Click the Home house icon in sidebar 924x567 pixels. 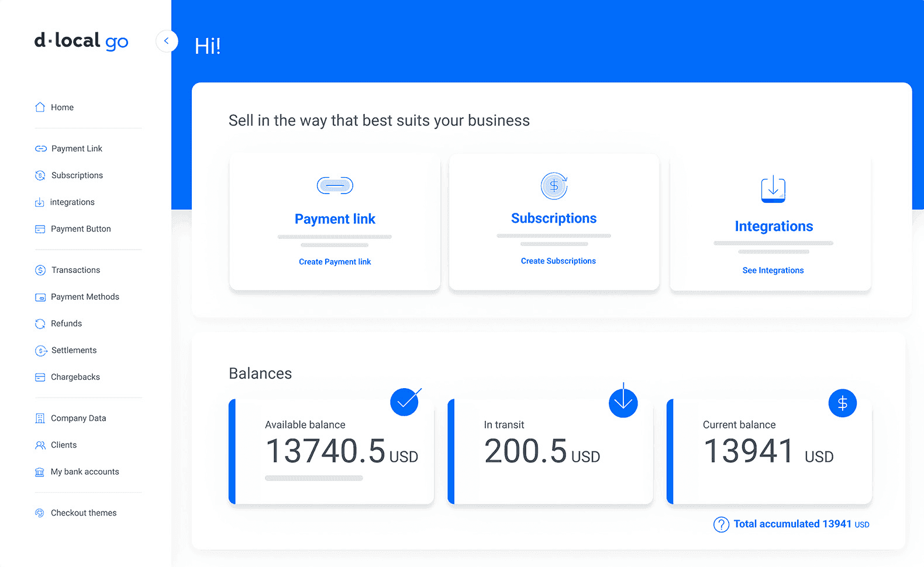pos(40,107)
